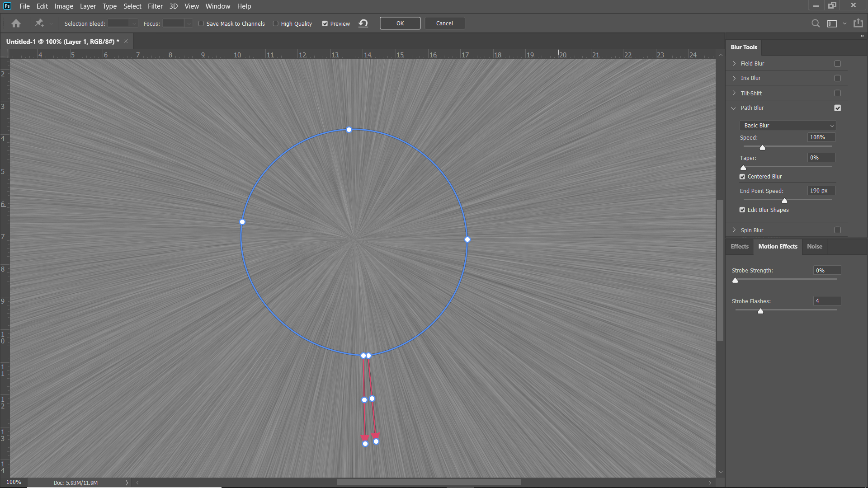Enable High Quality checkbox
868x488 pixels.
point(275,23)
